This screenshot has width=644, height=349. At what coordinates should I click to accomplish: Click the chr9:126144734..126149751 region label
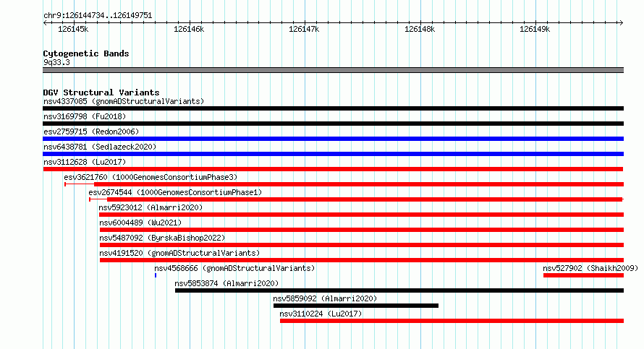98,16
